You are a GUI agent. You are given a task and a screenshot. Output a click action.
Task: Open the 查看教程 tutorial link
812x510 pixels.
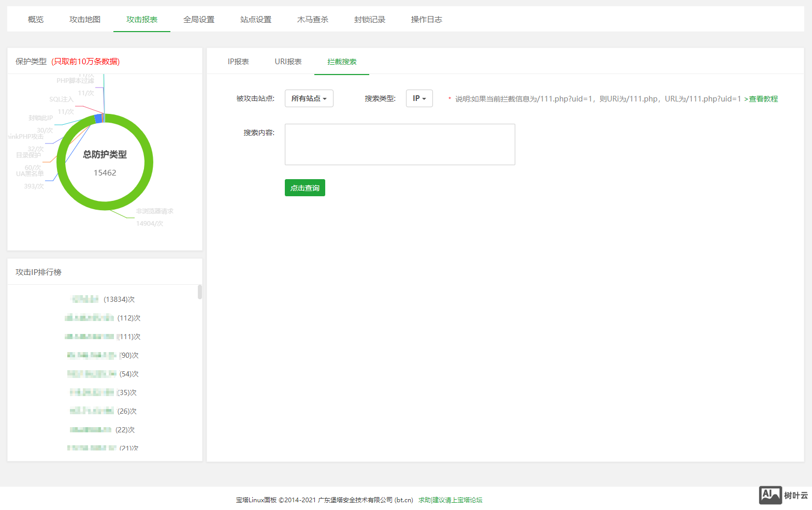click(x=763, y=99)
